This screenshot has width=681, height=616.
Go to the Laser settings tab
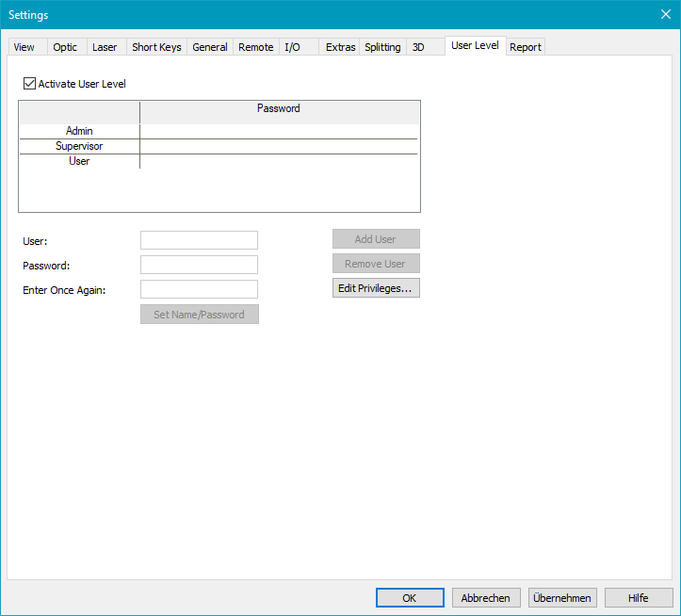[105, 47]
